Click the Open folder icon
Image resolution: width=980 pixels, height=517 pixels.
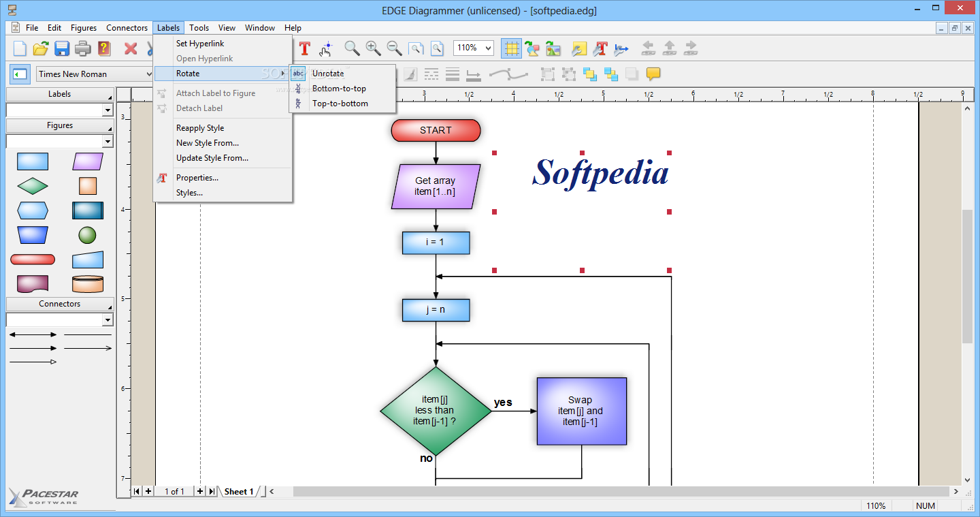[x=41, y=48]
